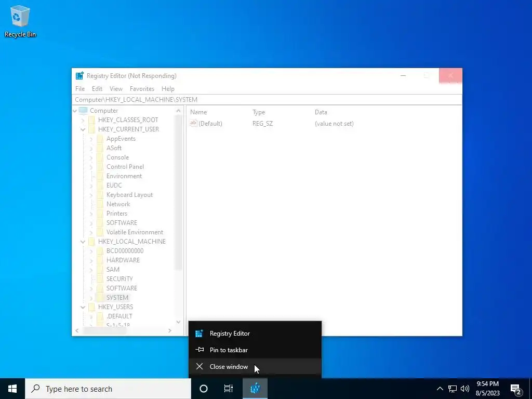Collapse the HKEY_LOCAL_MACHINE node
The height and width of the screenshot is (399, 532).
point(83,242)
